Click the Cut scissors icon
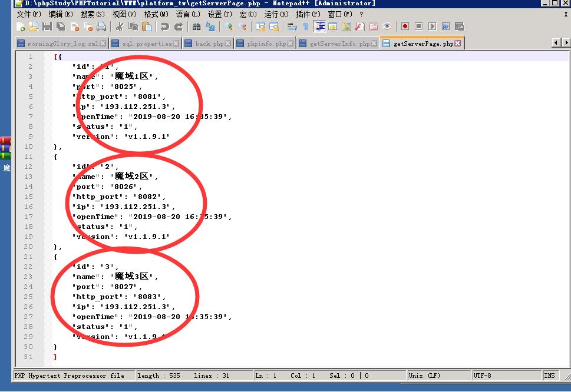The image size is (571, 392). (x=119, y=26)
